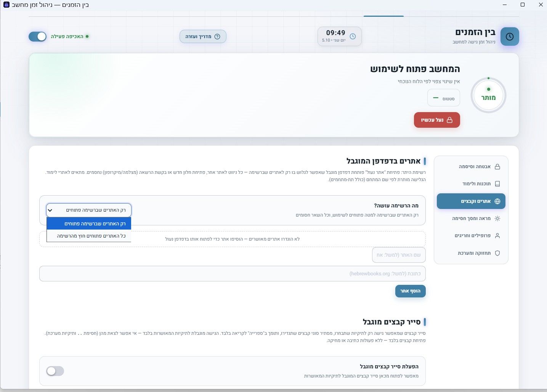Click the question mark icon in מדריך ועזרה

coord(217,37)
